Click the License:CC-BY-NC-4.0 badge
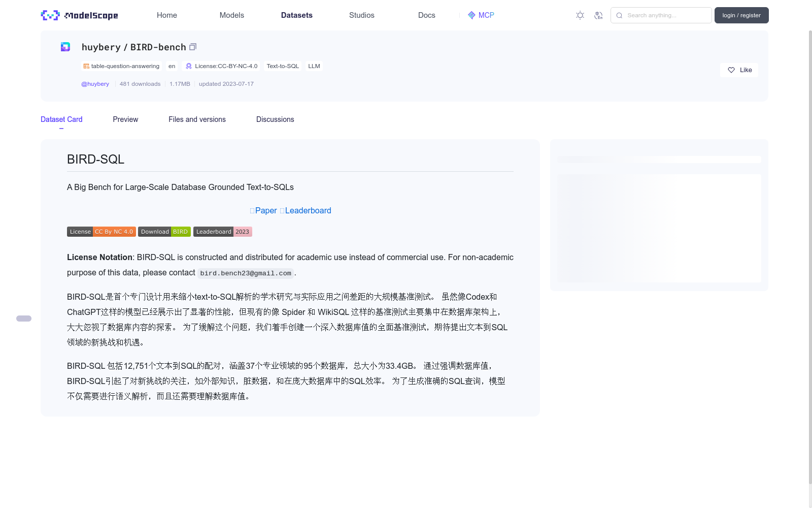Viewport: 812px width, 508px height. coord(221,66)
